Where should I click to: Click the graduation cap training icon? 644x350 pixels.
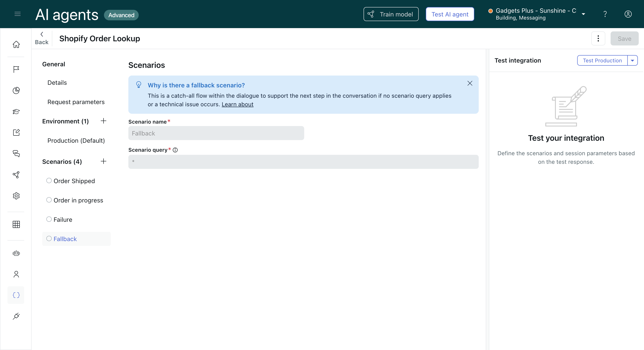16,111
